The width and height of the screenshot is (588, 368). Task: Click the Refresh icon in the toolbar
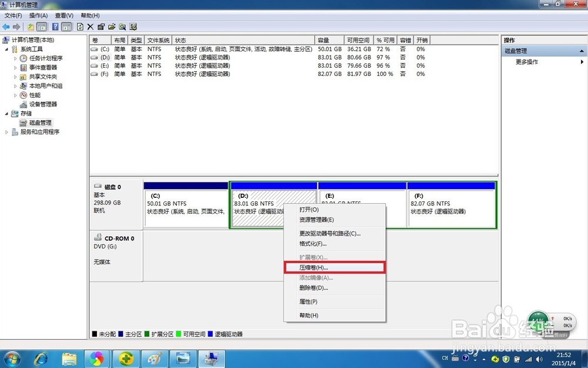tap(79, 26)
